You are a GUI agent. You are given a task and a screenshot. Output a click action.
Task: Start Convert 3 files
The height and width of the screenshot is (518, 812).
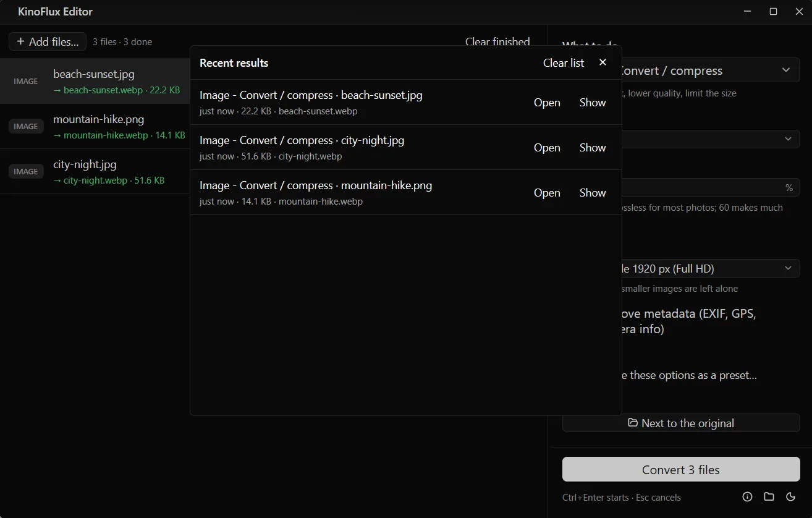pyautogui.click(x=681, y=469)
